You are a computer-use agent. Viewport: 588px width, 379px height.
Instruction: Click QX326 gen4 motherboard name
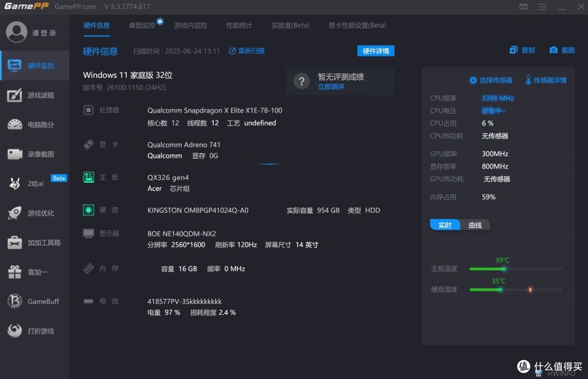click(168, 177)
